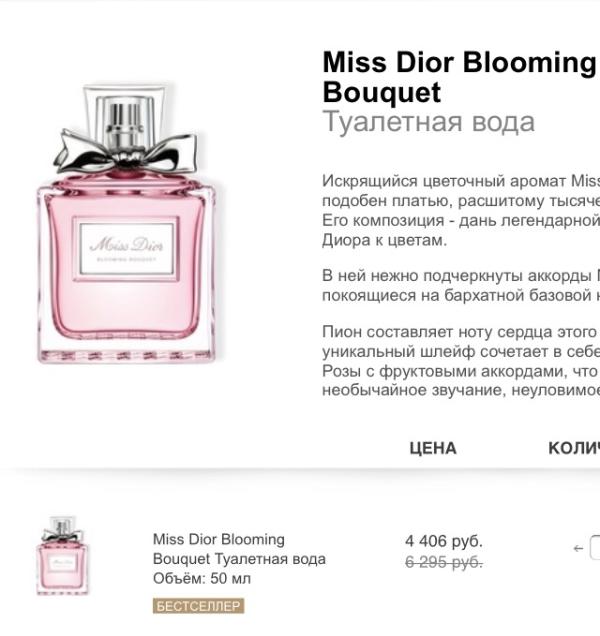Select the ЦЕНА column header
This screenshot has width=600, height=636.
click(x=433, y=448)
